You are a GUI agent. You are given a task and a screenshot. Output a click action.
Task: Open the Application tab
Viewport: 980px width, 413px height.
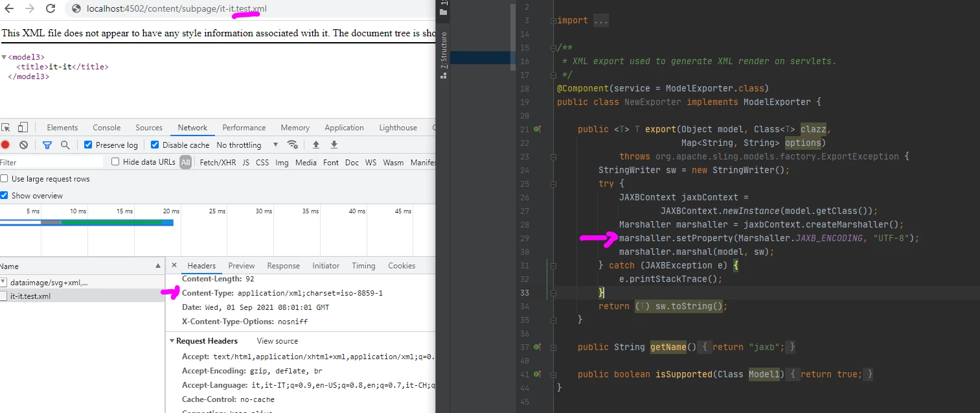(x=345, y=128)
